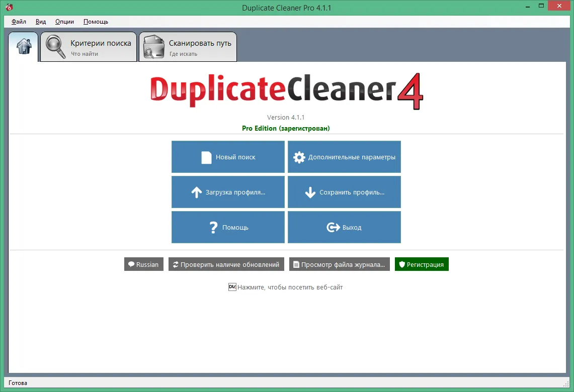Click the Duplicate Cleaner 4 logo
574x392 pixels.
[287, 90]
